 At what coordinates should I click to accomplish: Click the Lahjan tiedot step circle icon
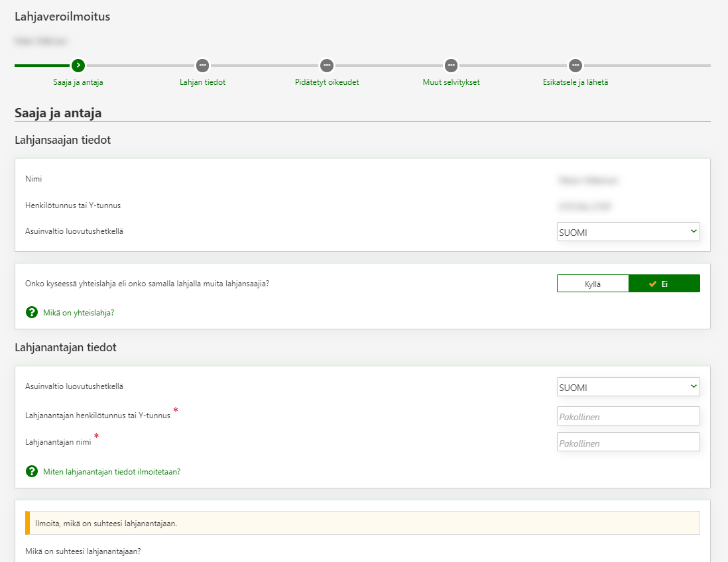point(202,65)
